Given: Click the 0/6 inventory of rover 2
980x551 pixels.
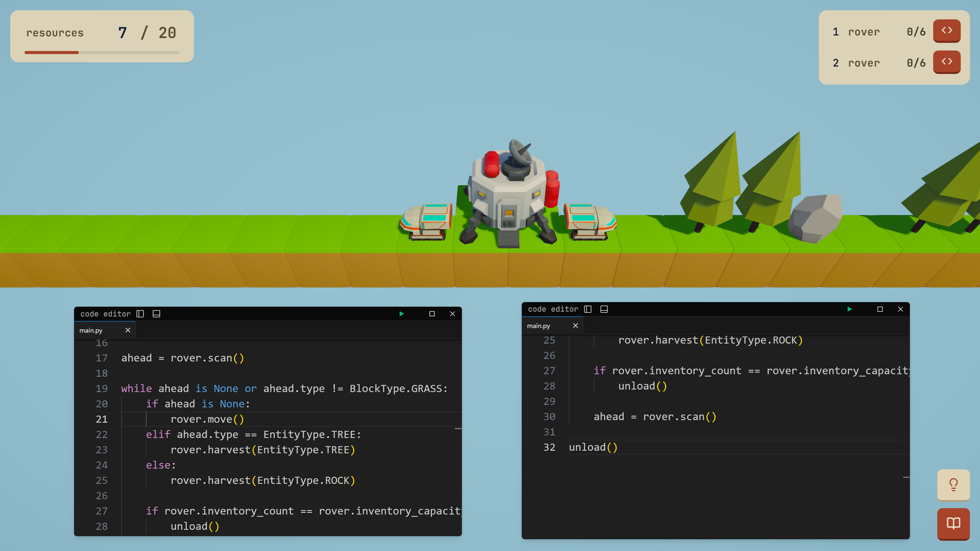Looking at the screenshot, I should 916,63.
